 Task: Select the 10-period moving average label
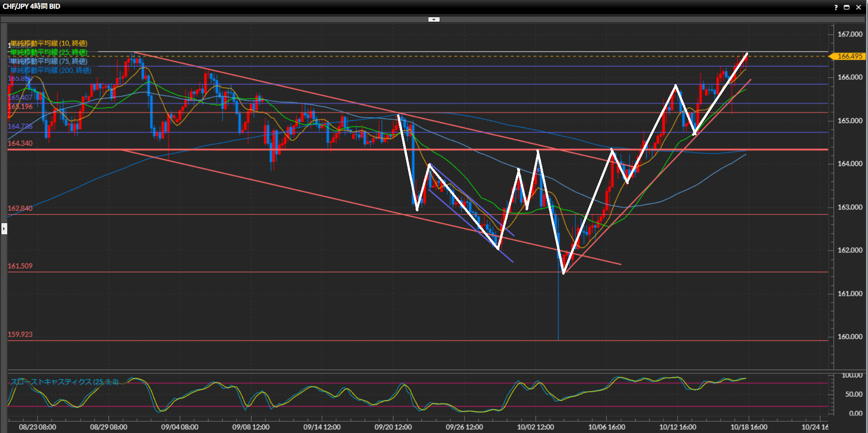pyautogui.click(x=49, y=43)
